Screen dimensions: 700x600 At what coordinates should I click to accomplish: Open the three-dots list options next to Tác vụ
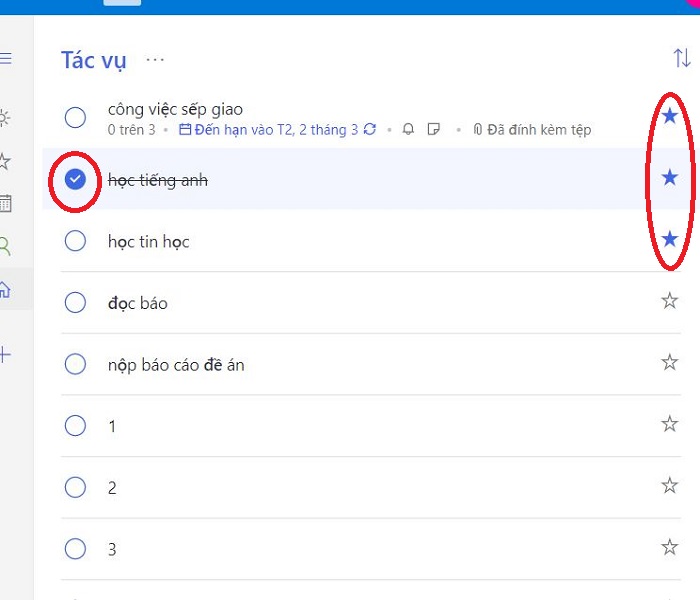(155, 59)
